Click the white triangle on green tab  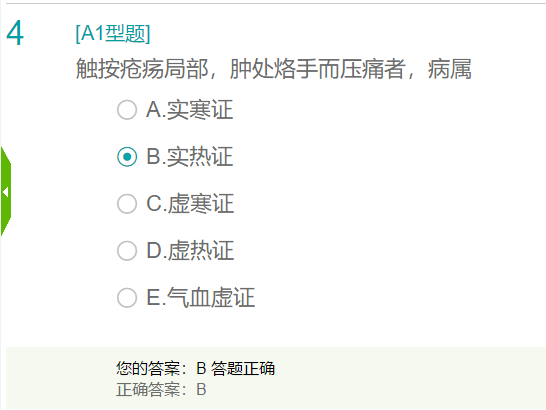[5, 192]
